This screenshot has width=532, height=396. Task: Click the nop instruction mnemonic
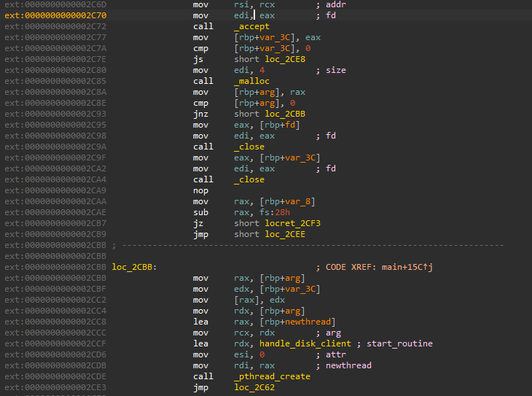(x=200, y=191)
